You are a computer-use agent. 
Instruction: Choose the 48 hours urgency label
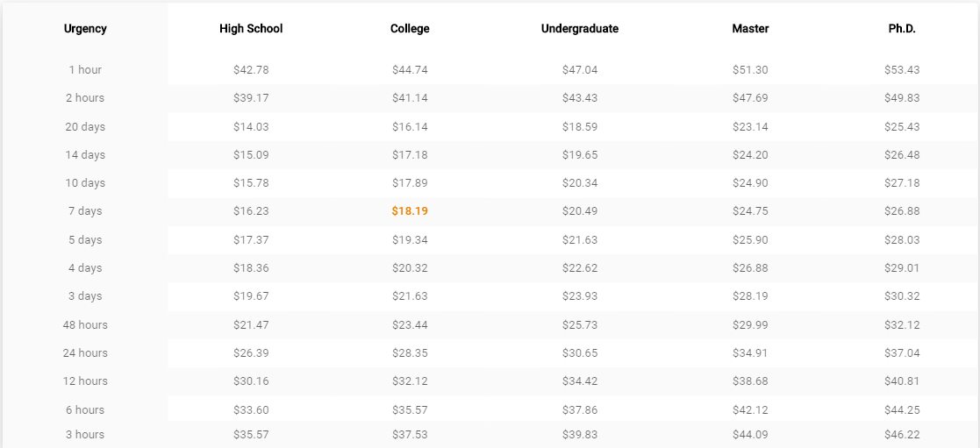coord(85,325)
